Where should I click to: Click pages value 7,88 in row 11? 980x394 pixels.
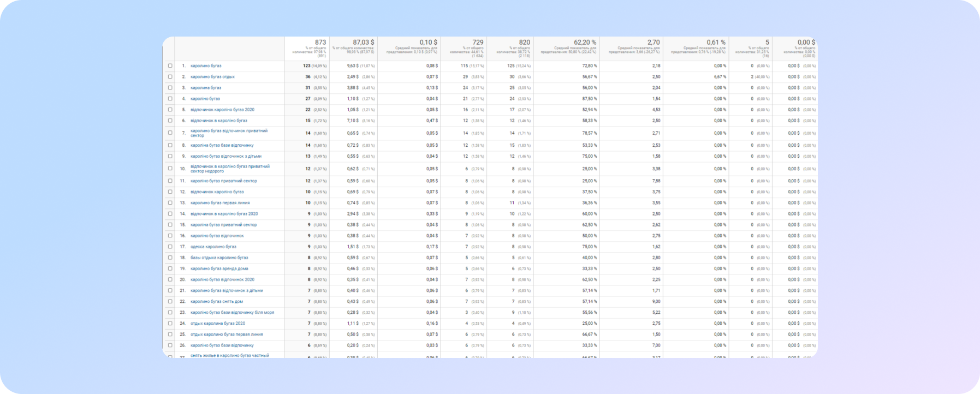[656, 181]
